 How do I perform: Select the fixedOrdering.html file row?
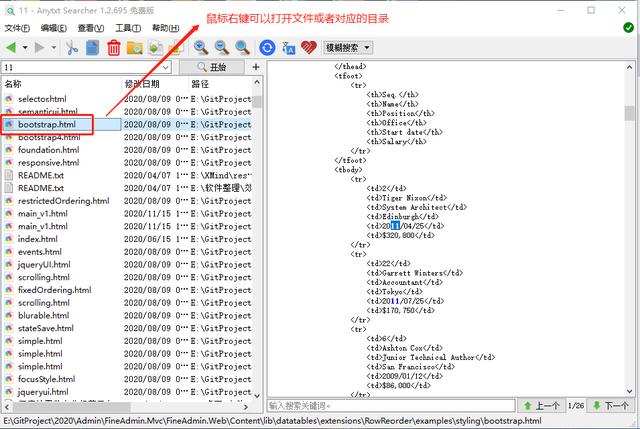click(x=127, y=290)
